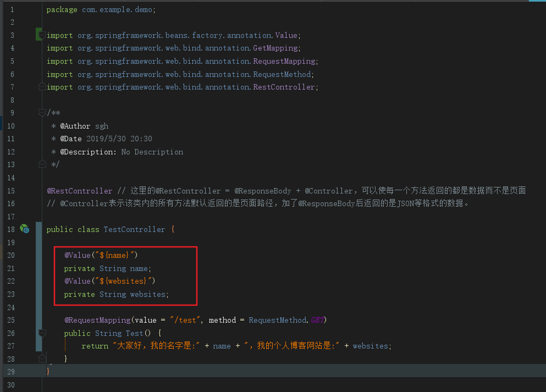Click line number 20 in gutter
The width and height of the screenshot is (546, 392).
pos(11,255)
